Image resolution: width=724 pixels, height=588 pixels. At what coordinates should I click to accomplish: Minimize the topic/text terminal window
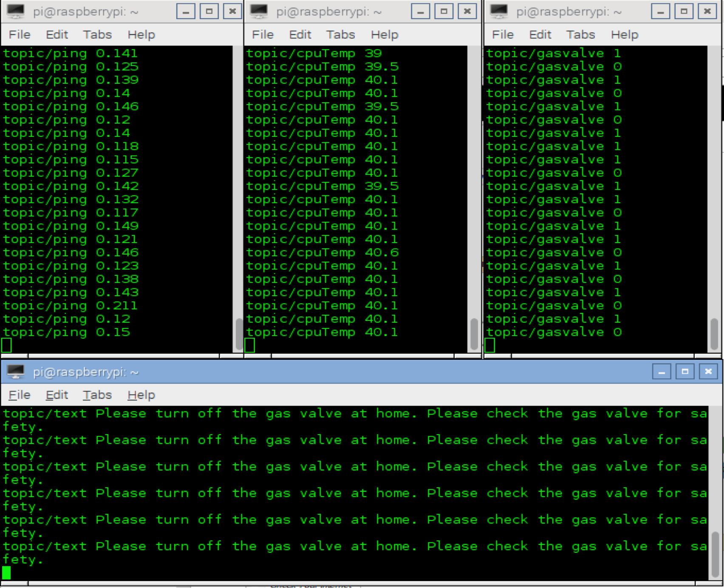pyautogui.click(x=662, y=372)
